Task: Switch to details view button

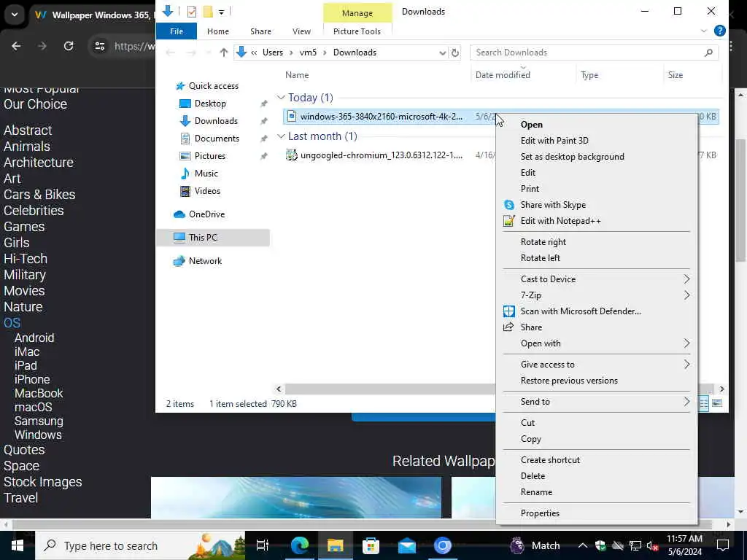Action: 704,403
